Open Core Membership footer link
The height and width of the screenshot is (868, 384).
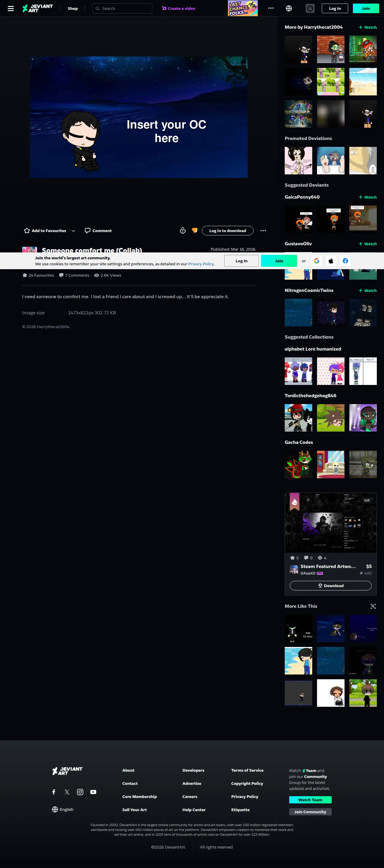139,797
